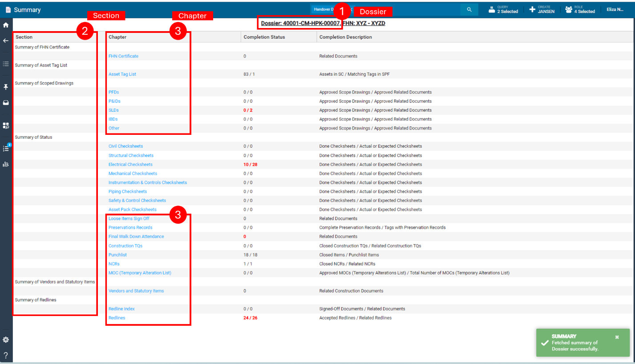Viewport: 635px width, 364px height.
Task: Select Summary of Status section row
Action: (x=33, y=137)
